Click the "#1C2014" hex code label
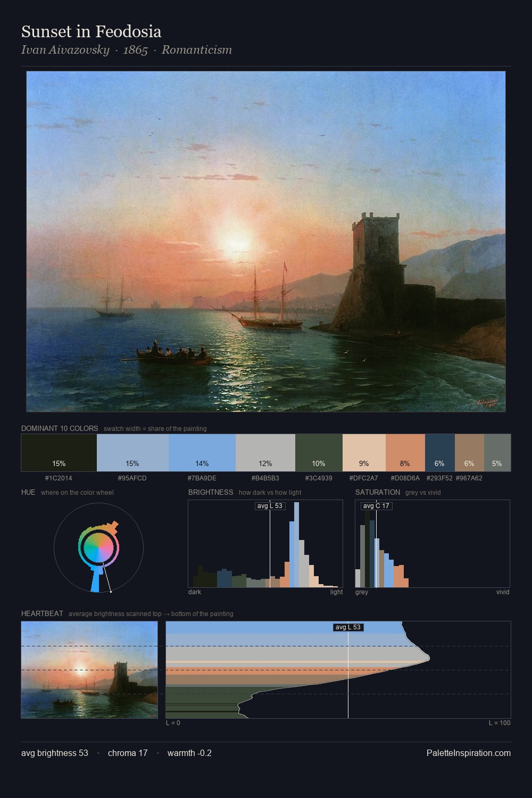 tap(59, 478)
